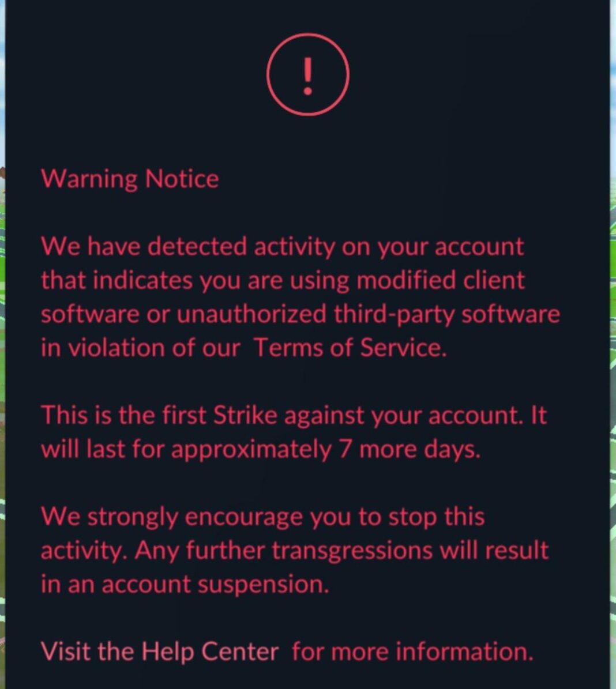Click the words "modified client"
Image resolution: width=616 pixels, height=689 pixels.
pyautogui.click(x=441, y=281)
